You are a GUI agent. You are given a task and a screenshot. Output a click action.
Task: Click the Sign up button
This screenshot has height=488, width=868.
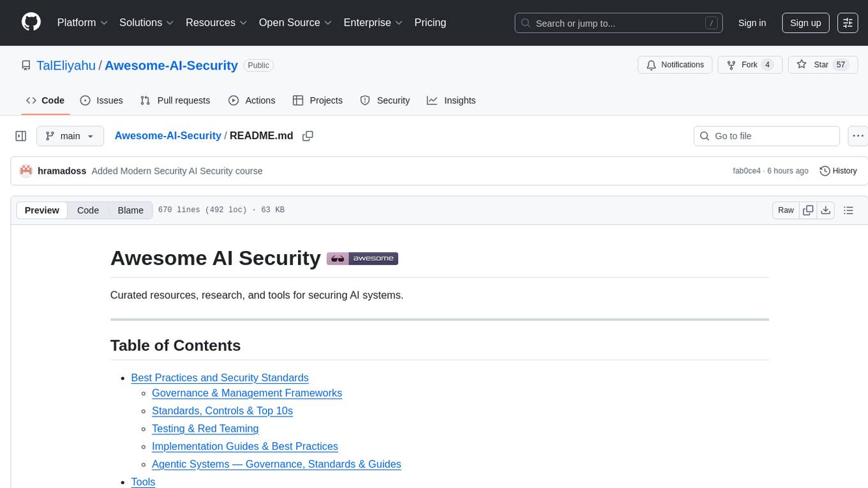805,22
